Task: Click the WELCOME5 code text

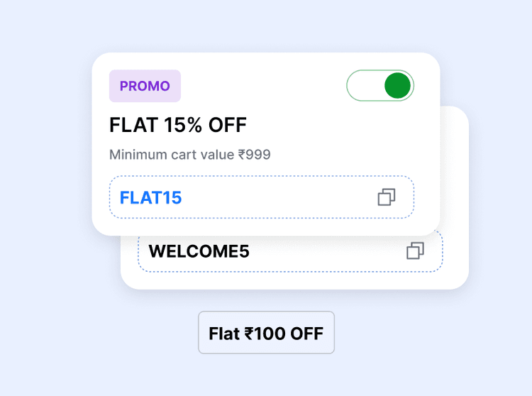Action: 199,251
